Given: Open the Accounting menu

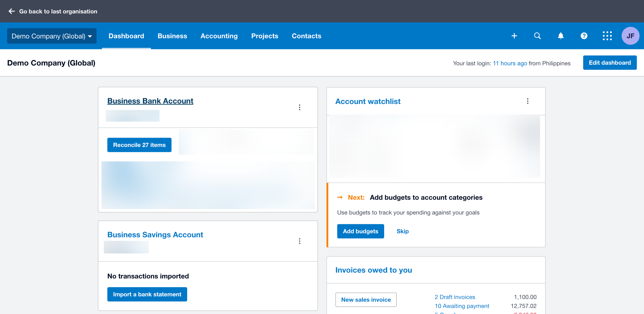Looking at the screenshot, I should [219, 36].
